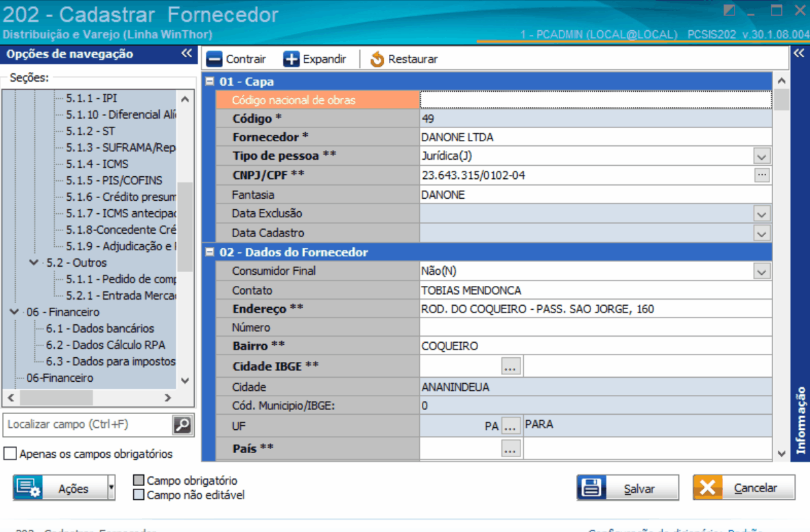This screenshot has width=810, height=532.
Task: Click the Localizar campo search box
Action: pos(88,424)
